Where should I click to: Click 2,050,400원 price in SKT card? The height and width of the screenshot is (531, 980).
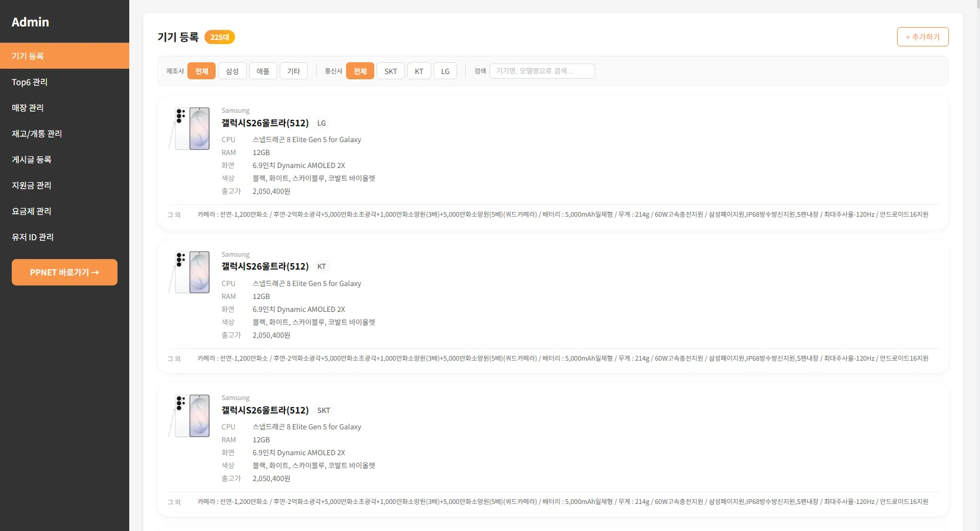(271, 479)
